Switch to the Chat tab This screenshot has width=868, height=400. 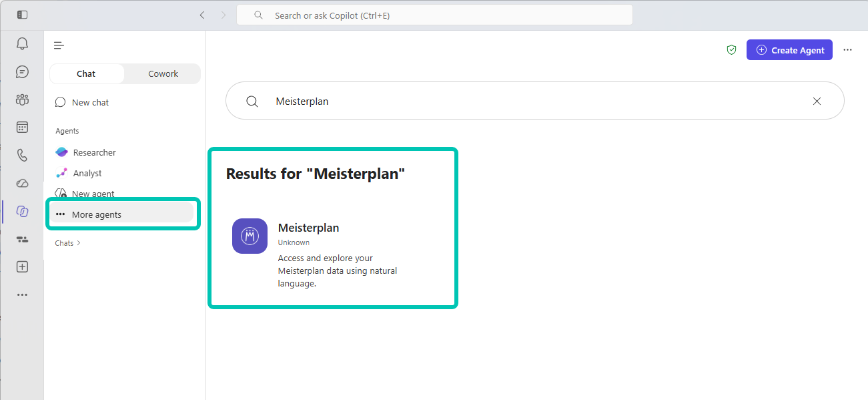(x=87, y=73)
